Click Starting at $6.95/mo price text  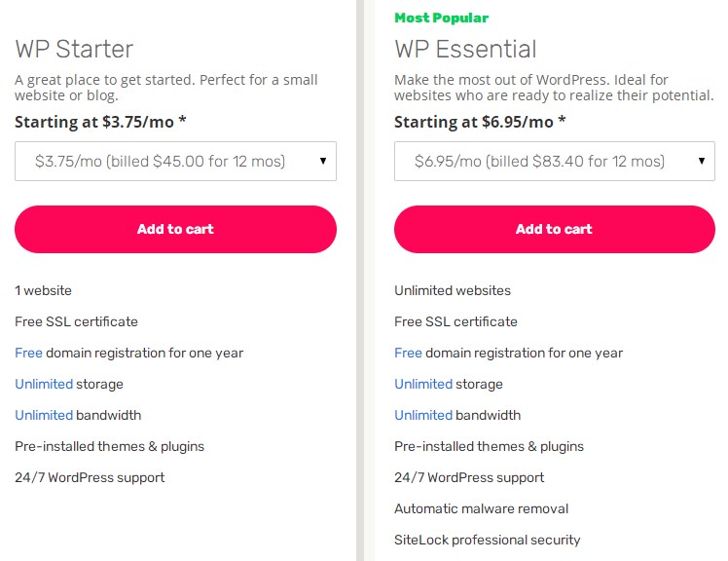click(x=480, y=122)
